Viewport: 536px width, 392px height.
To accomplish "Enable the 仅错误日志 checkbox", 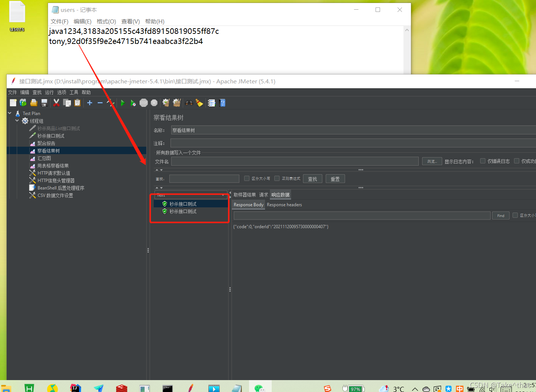I will coord(483,161).
